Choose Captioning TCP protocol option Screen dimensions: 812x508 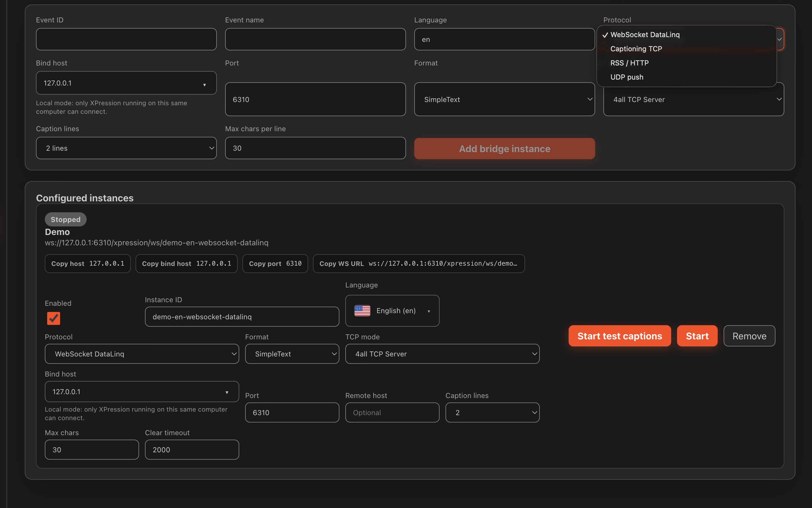point(686,49)
